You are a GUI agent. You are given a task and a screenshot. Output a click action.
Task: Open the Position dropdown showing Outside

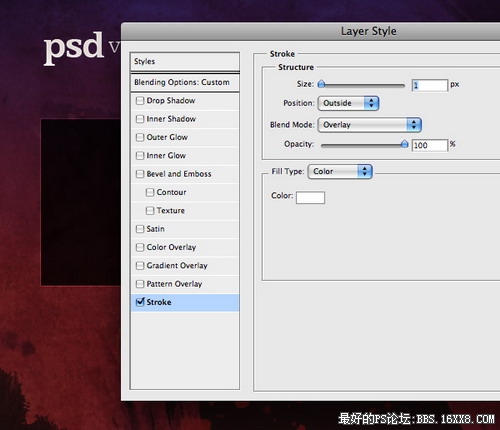click(x=348, y=103)
